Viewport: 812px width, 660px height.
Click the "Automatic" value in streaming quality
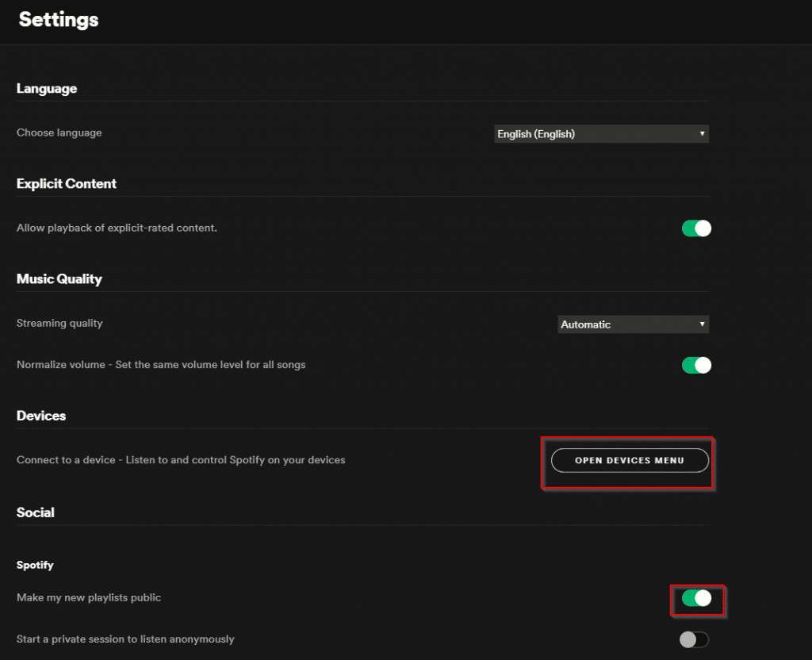point(587,324)
